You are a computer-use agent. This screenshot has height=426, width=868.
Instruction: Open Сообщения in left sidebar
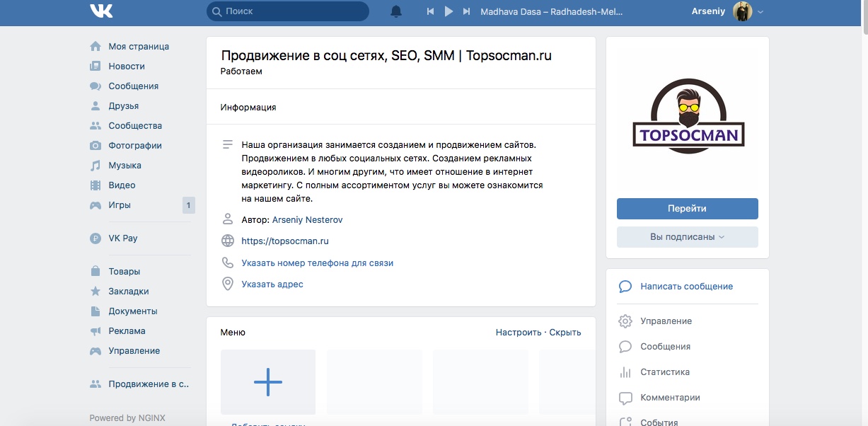pos(134,86)
